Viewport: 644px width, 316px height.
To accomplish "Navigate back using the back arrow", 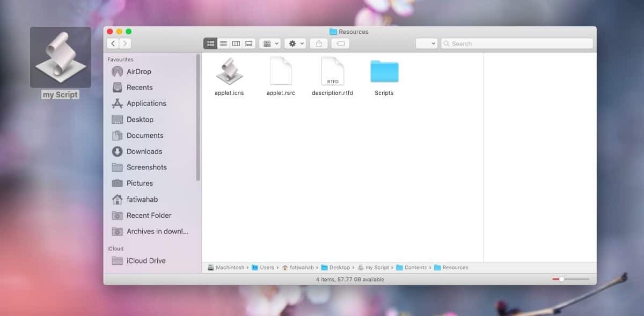I will [113, 43].
